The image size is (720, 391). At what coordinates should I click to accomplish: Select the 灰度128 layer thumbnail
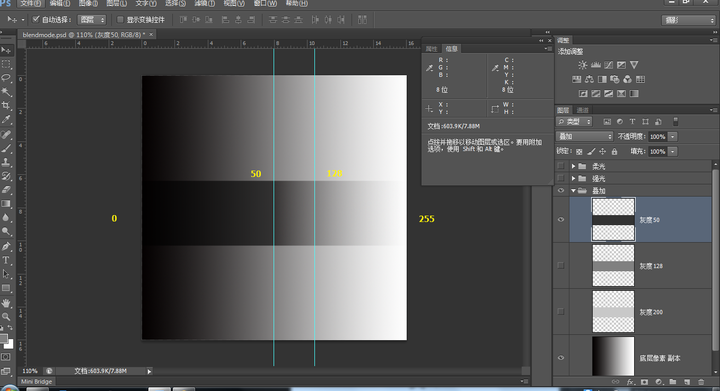click(x=613, y=265)
